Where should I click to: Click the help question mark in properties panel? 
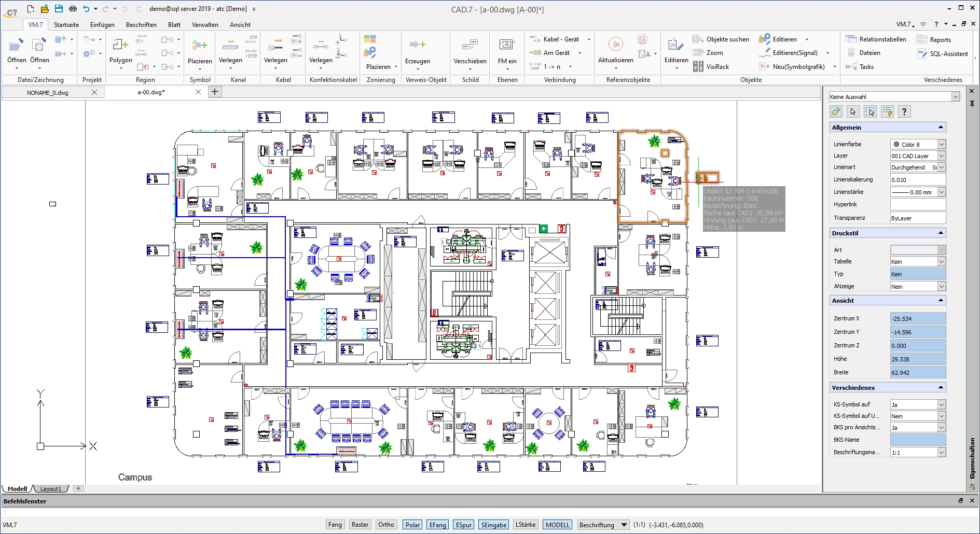tap(904, 111)
